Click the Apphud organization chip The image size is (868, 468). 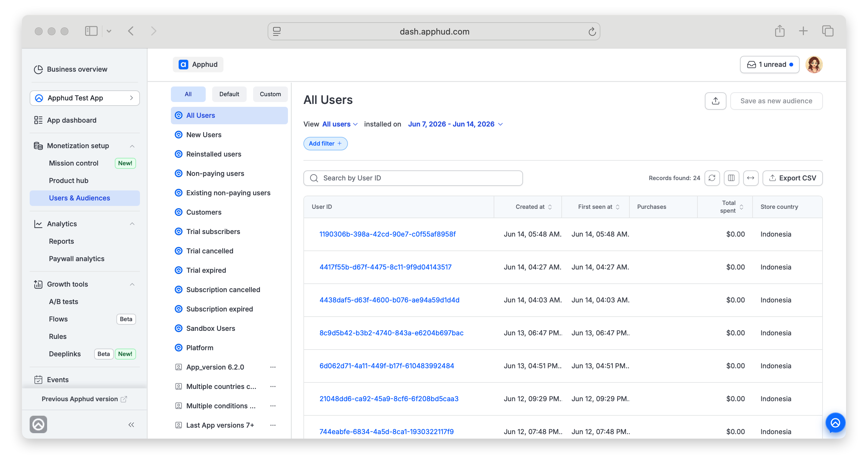(198, 65)
